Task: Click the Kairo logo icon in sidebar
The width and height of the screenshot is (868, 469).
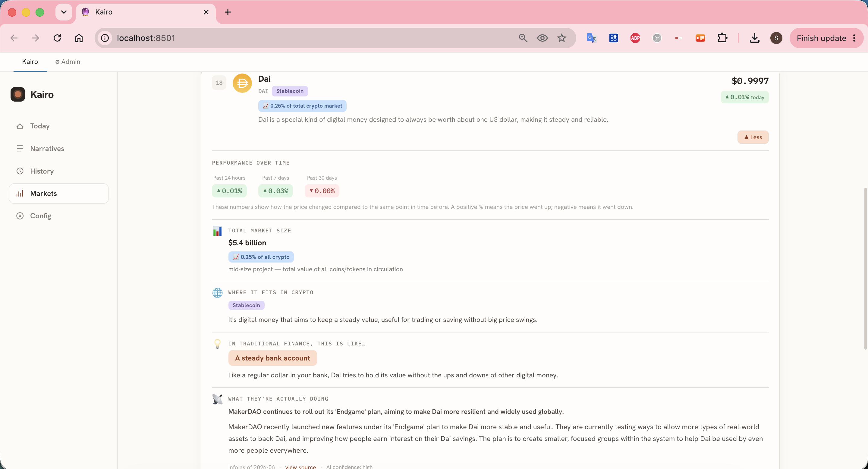Action: click(x=18, y=94)
